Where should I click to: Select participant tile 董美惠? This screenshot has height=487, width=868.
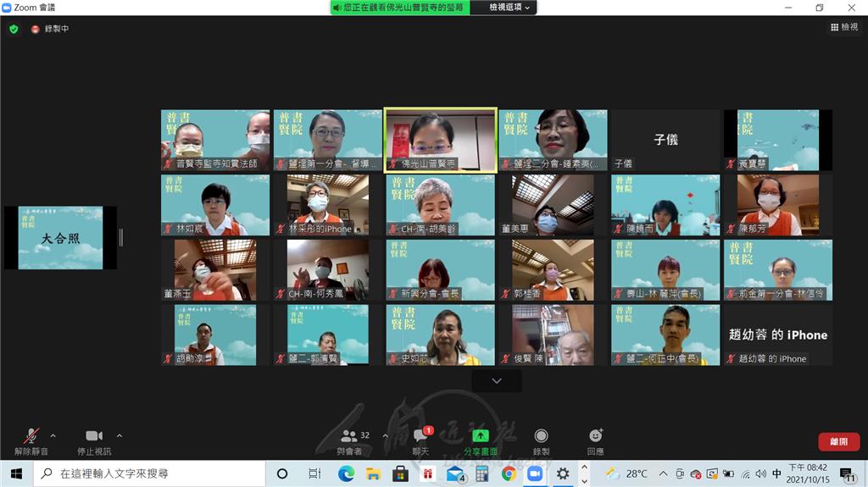(x=553, y=205)
